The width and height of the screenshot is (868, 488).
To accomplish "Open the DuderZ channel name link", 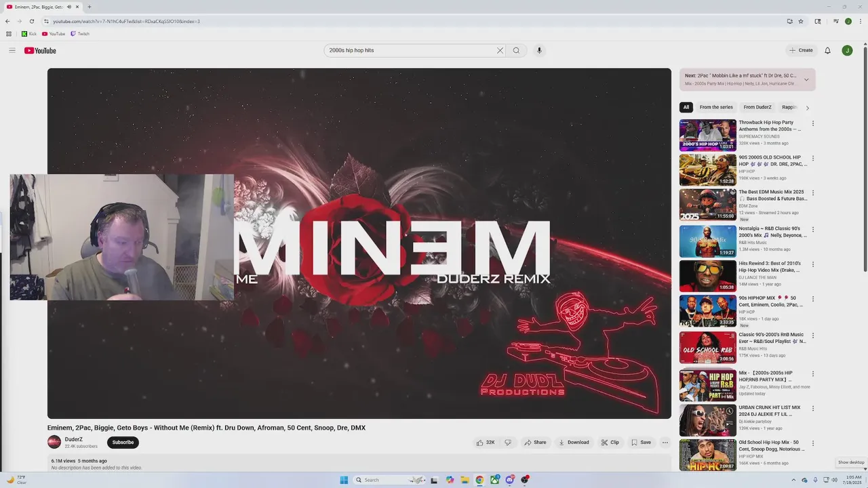I will tap(74, 439).
